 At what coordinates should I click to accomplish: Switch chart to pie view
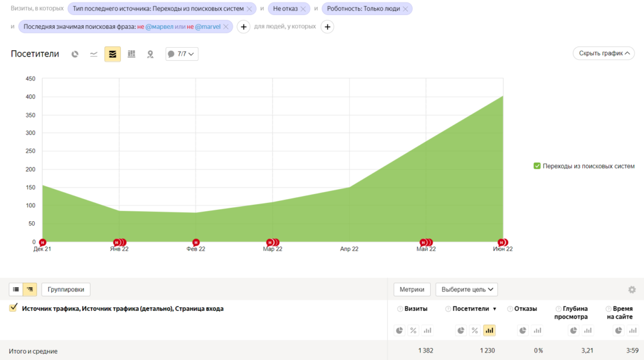click(x=75, y=54)
